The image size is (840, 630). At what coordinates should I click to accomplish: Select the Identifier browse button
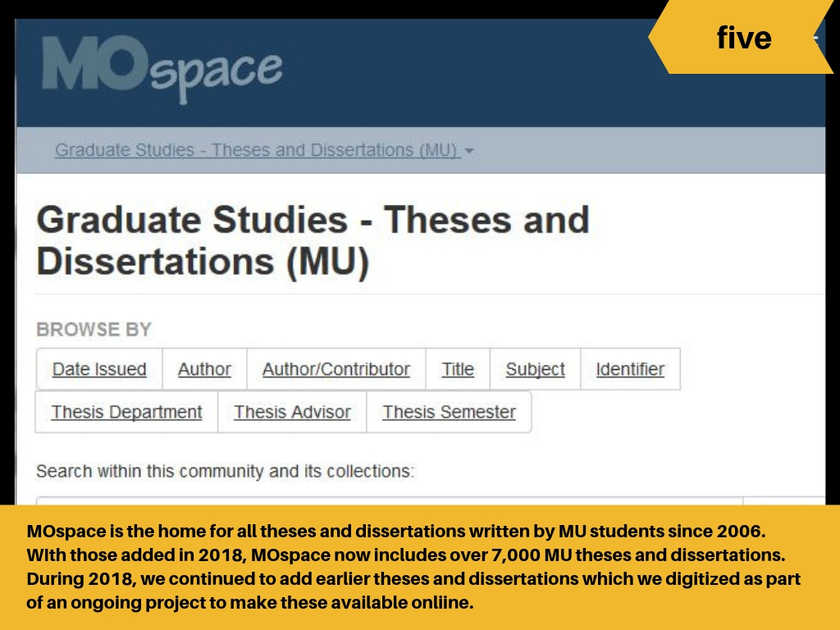click(x=630, y=369)
